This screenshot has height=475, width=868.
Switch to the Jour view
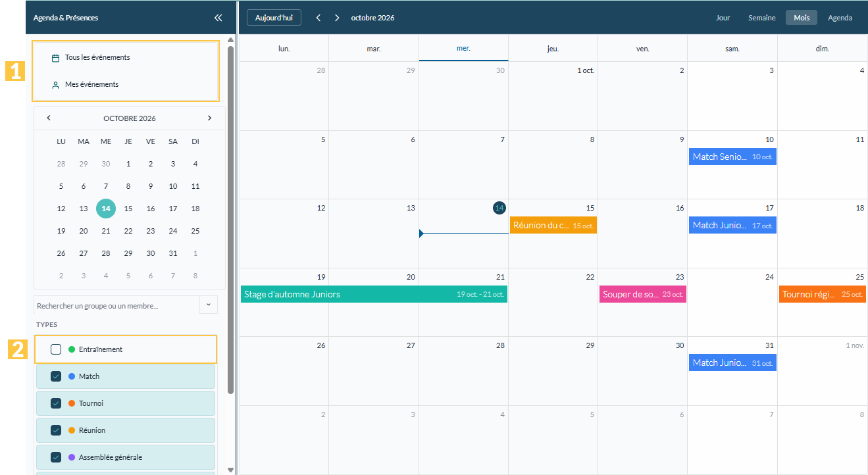click(723, 18)
